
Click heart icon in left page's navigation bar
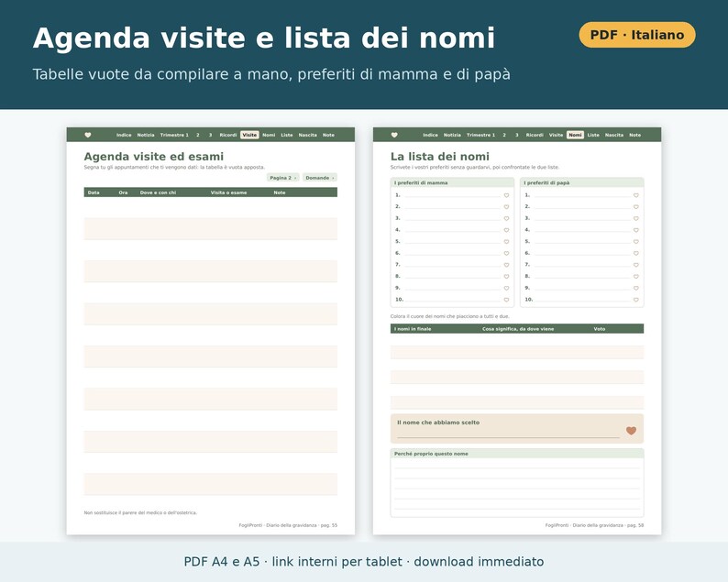point(88,135)
